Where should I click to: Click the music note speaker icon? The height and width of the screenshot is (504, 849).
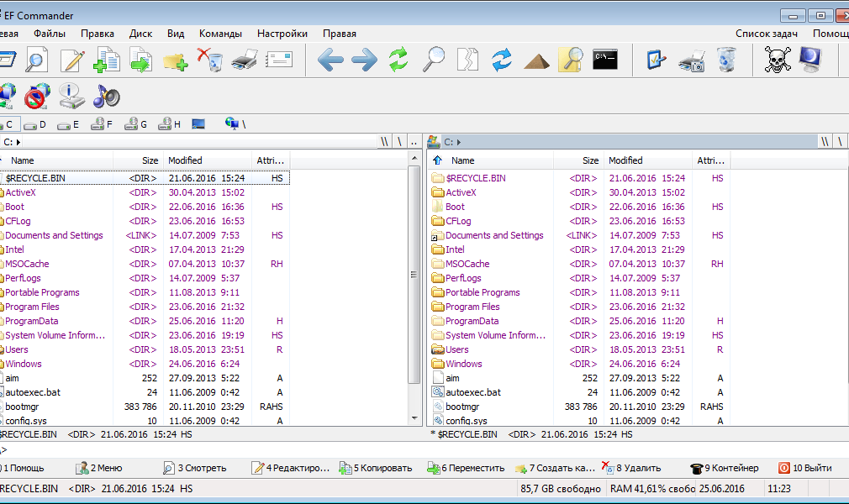click(x=106, y=97)
